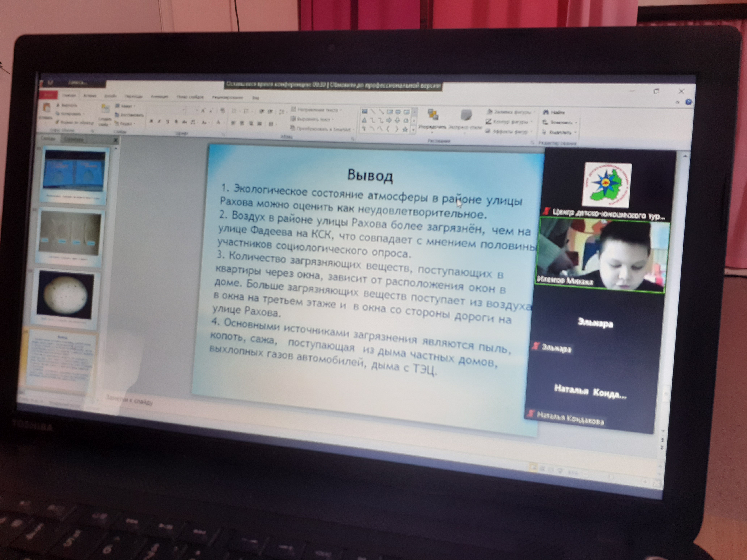Click the zoom slider in status bar
This screenshot has width=747, height=560.
[x=610, y=477]
